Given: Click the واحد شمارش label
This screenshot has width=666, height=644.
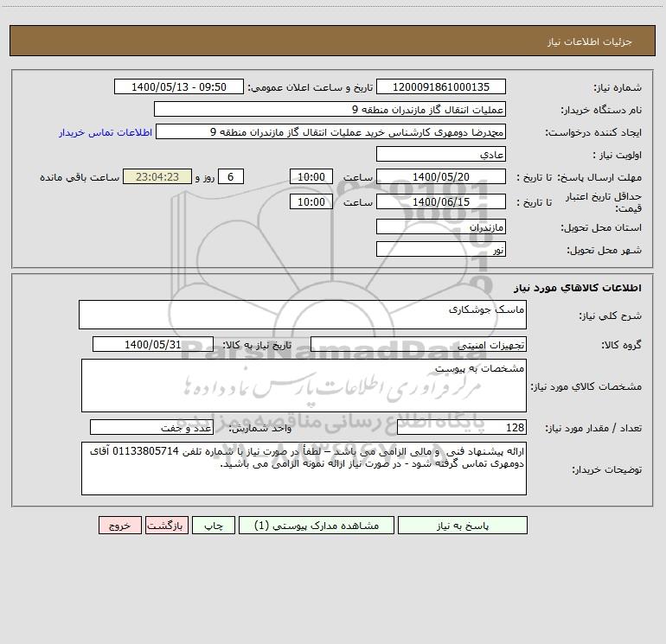Looking at the screenshot, I should point(260,428).
